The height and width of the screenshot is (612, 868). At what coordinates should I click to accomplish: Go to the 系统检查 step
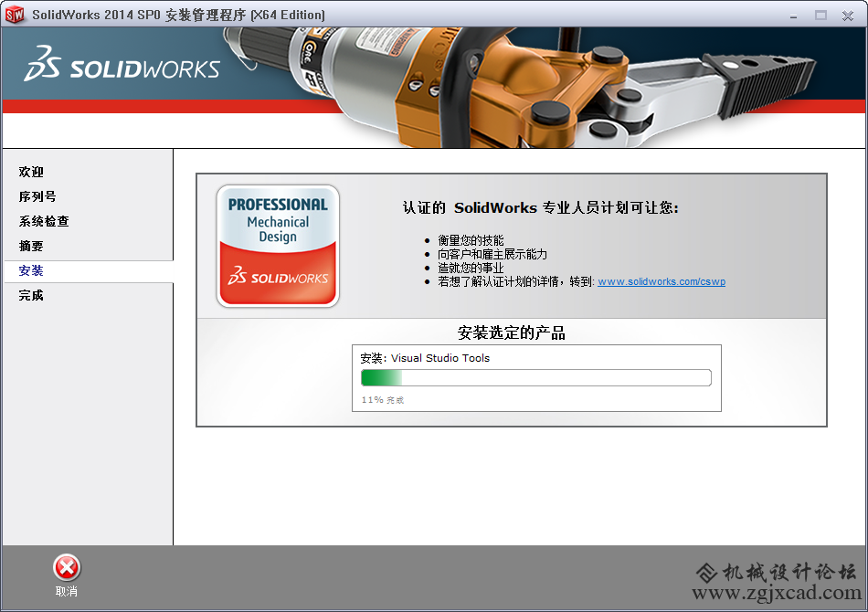tap(44, 221)
